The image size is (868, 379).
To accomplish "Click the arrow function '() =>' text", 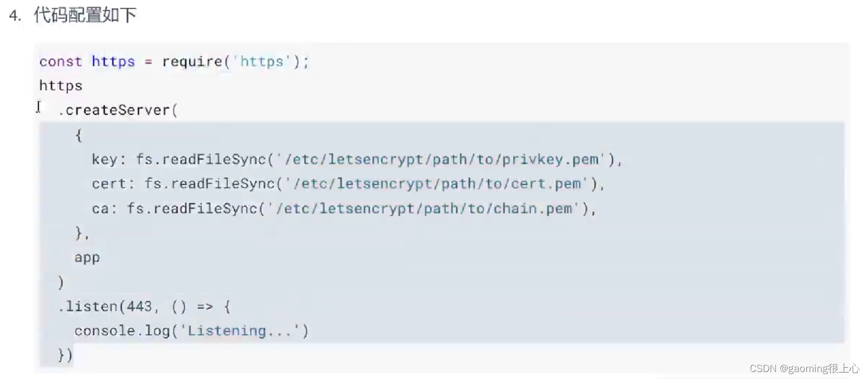I will coord(192,307).
